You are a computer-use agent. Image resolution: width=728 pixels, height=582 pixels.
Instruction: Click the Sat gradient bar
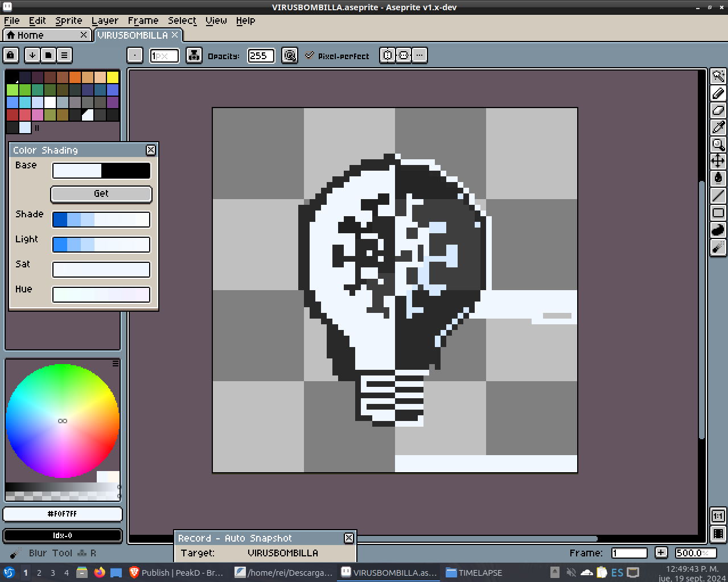[x=101, y=269]
